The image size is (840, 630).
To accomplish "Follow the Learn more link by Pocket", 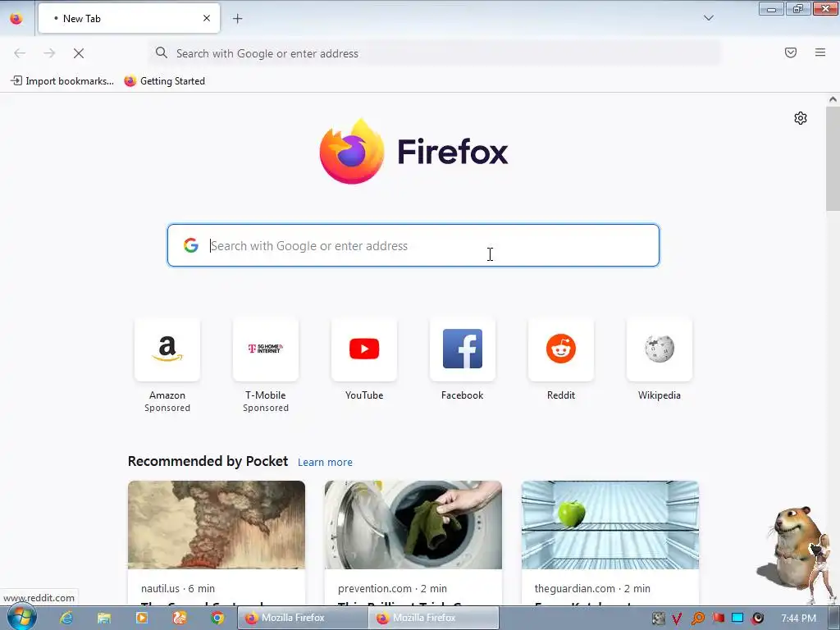I will pos(325,463).
